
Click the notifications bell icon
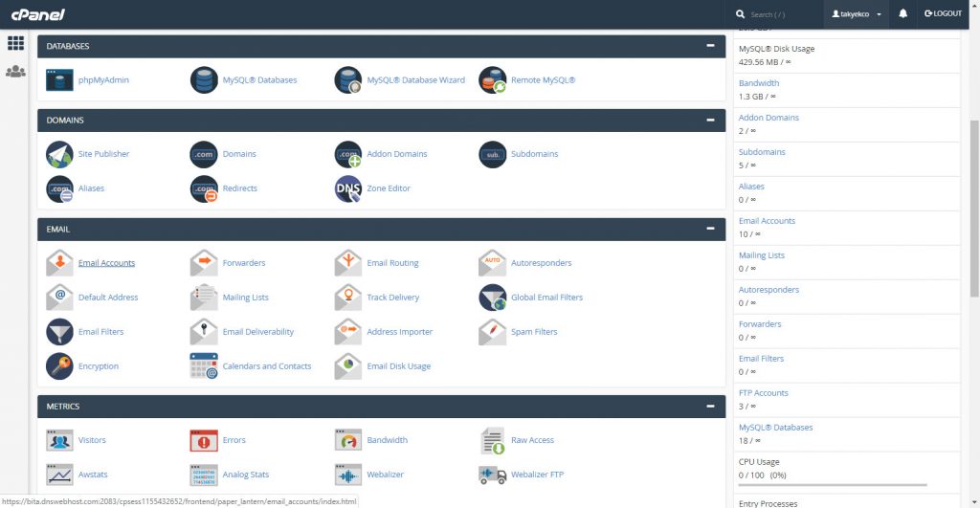(903, 13)
